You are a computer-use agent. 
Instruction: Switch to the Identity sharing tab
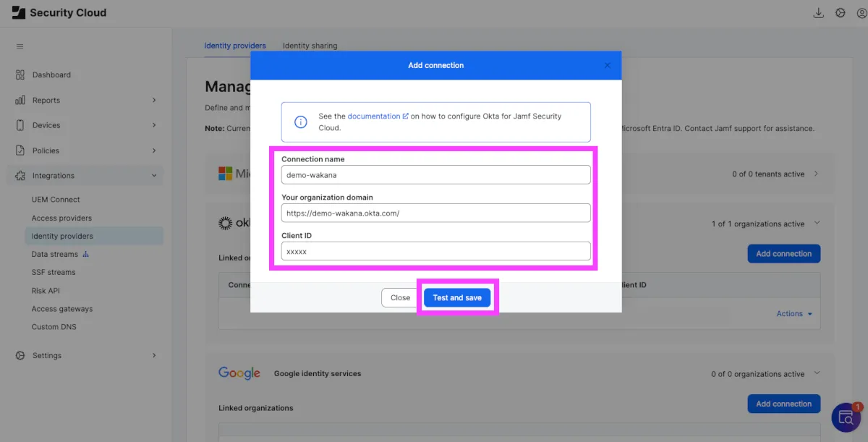tap(310, 46)
